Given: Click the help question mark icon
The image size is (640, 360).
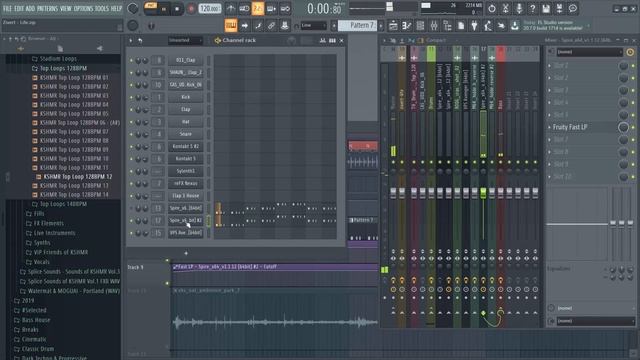Looking at the screenshot, I should [532, 9].
